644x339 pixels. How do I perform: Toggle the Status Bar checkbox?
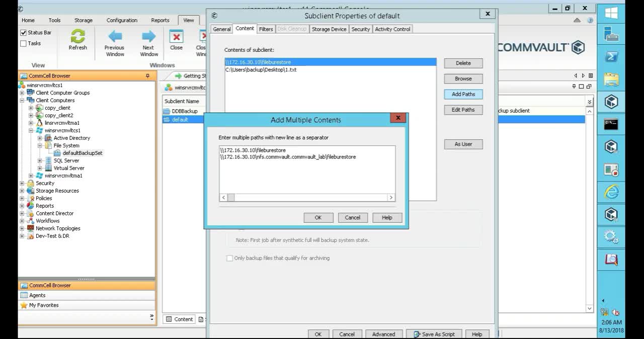coord(23,33)
